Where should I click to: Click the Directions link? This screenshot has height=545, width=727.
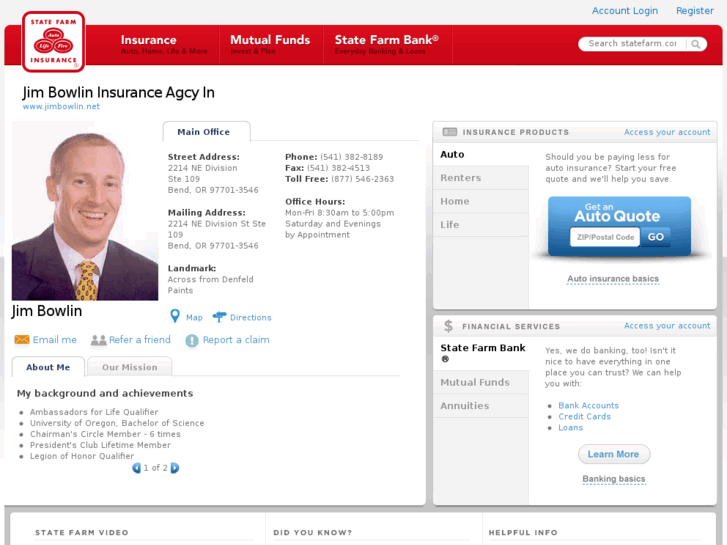click(x=251, y=317)
